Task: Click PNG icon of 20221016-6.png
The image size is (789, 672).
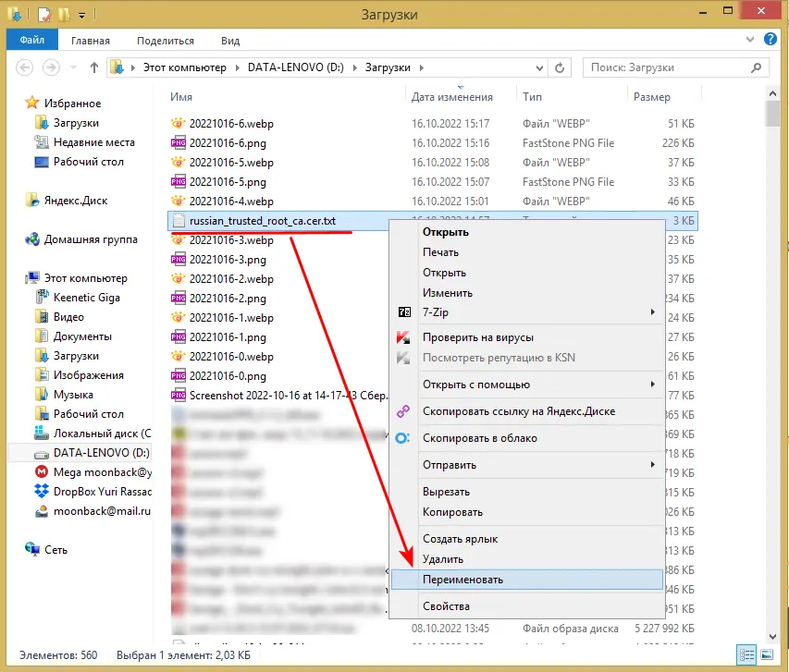Action: coord(179,143)
